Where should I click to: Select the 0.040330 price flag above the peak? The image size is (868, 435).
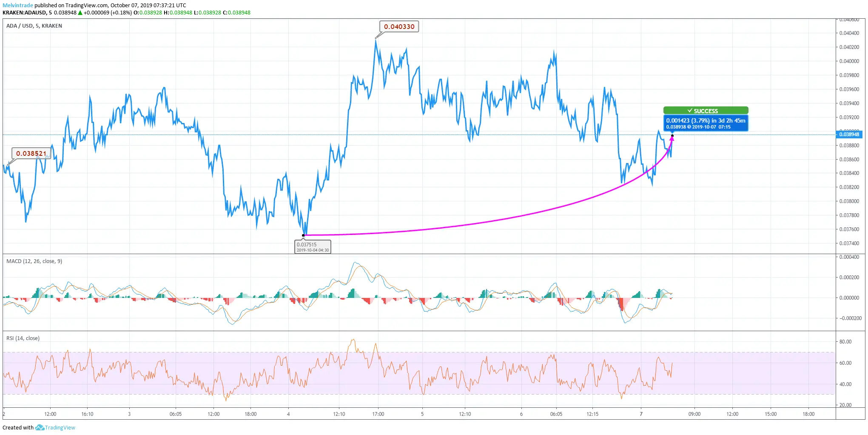(399, 26)
